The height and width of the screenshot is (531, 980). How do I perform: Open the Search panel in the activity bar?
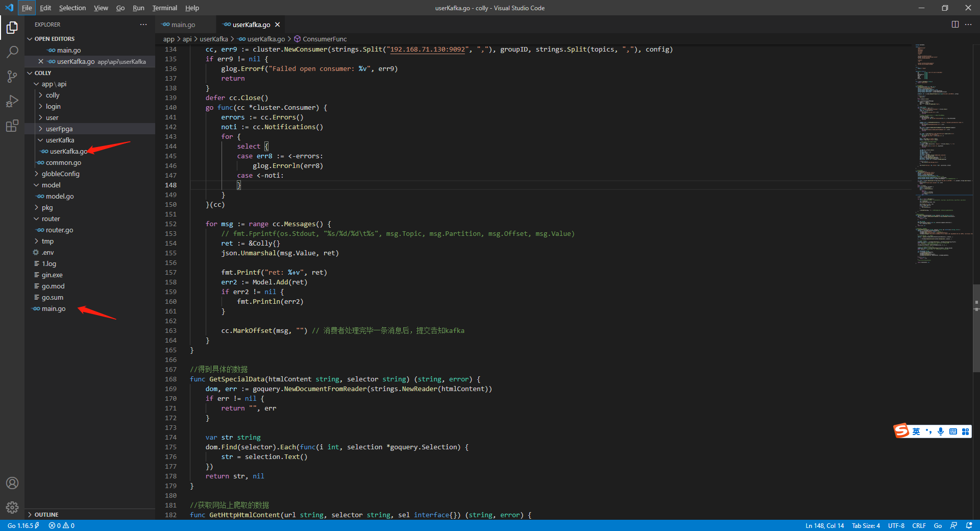click(x=12, y=52)
